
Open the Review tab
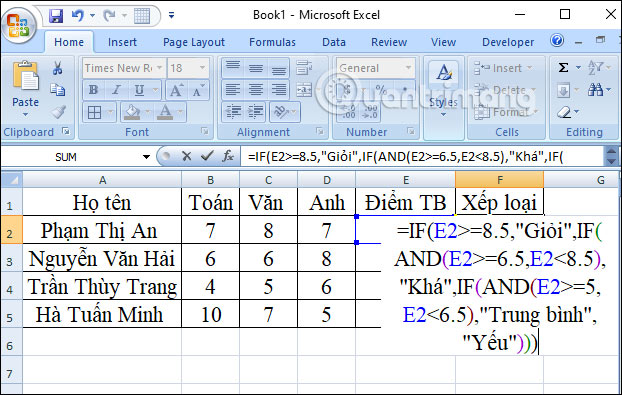coord(389,42)
